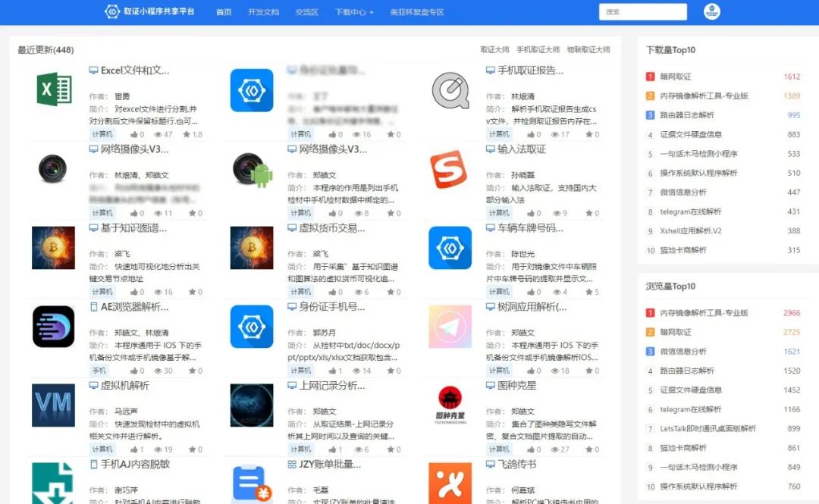Click the eye view icon on AE浏览器解析 card
This screenshot has width=819, height=504.
[158, 371]
